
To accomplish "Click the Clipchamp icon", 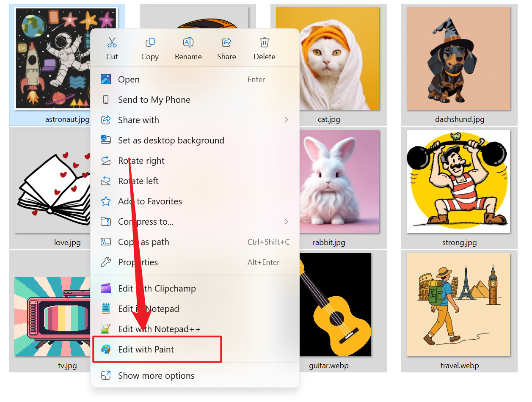I will [x=106, y=288].
